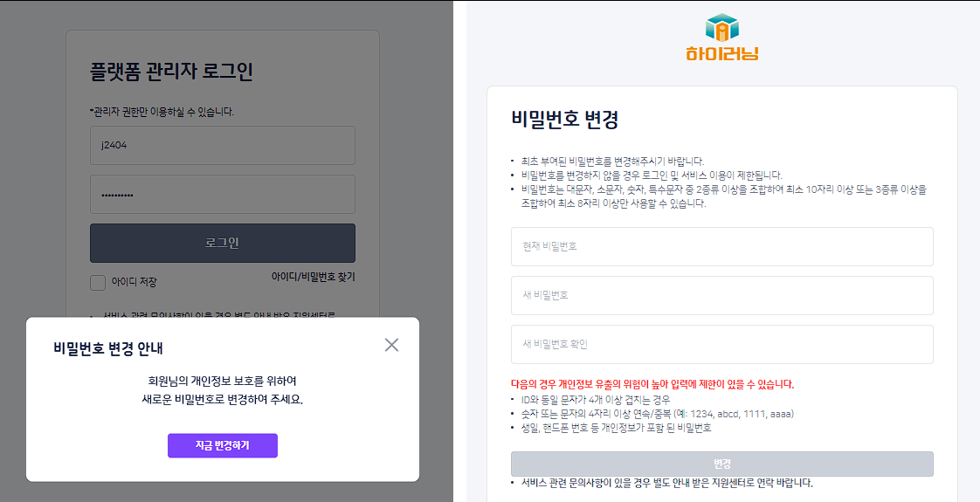
Task: Click the 하이러닝 orange logo text
Action: click(x=721, y=53)
